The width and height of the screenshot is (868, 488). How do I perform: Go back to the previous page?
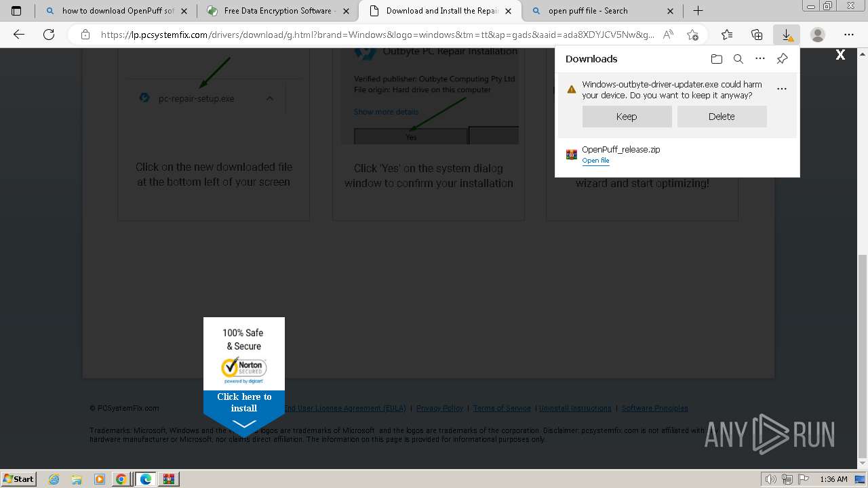(x=19, y=35)
